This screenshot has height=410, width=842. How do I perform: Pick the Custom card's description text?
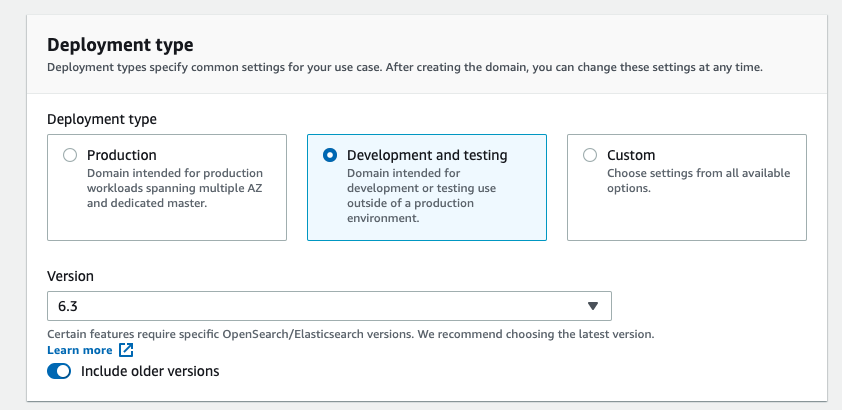click(x=699, y=181)
